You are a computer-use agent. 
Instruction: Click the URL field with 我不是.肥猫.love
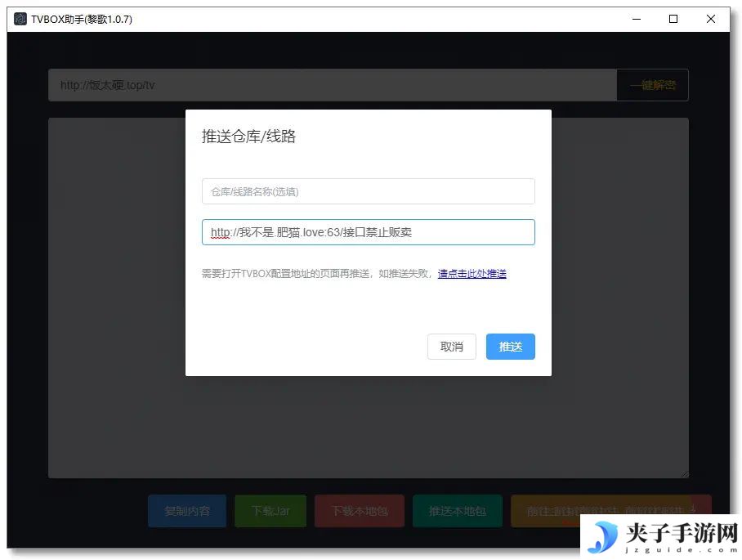click(369, 232)
